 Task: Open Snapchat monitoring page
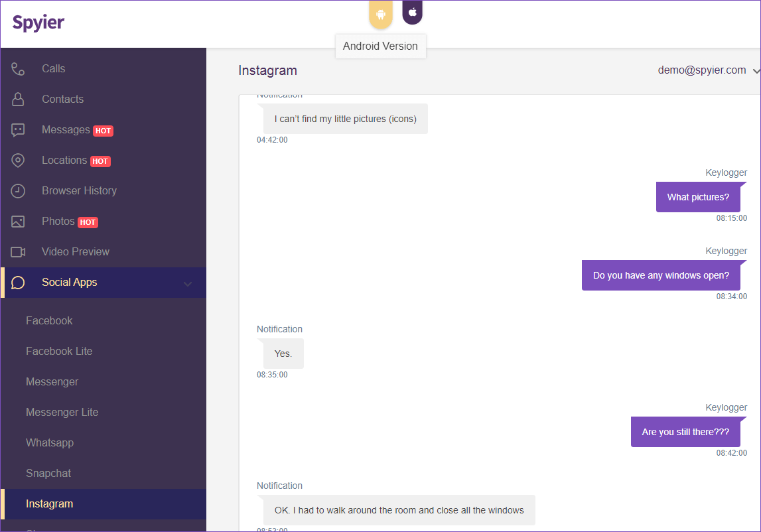coord(48,474)
